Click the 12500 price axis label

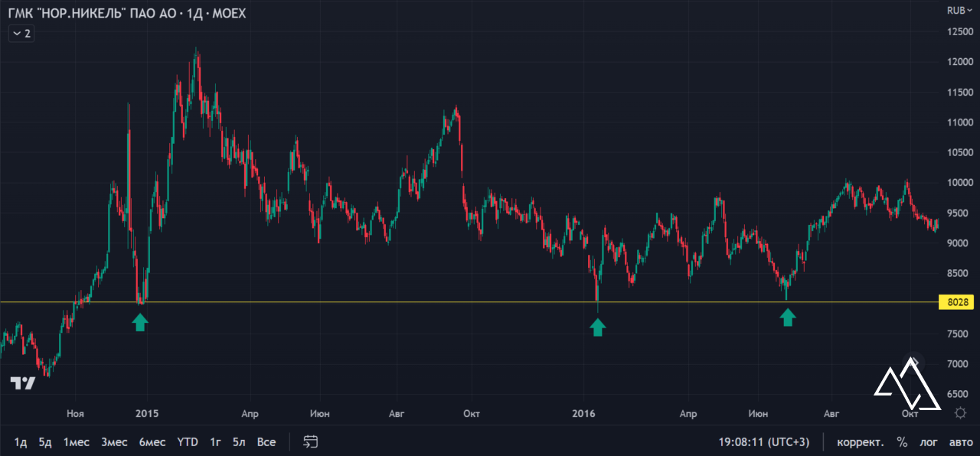click(x=960, y=32)
